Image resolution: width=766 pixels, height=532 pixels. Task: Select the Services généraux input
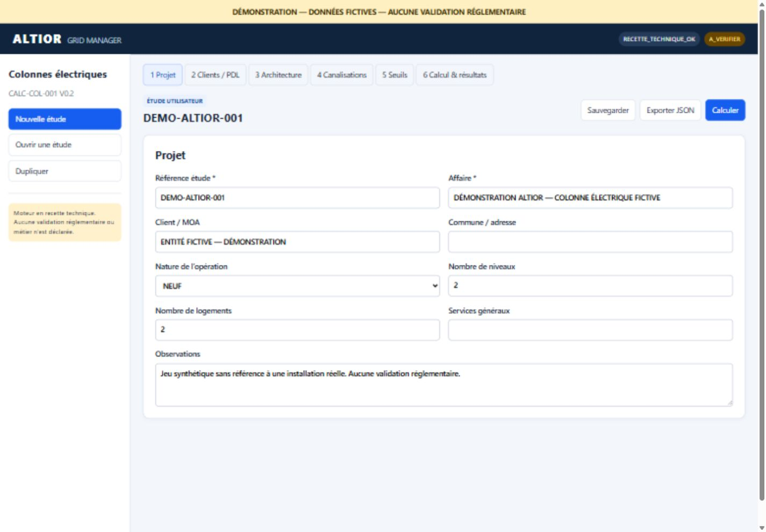coord(590,330)
